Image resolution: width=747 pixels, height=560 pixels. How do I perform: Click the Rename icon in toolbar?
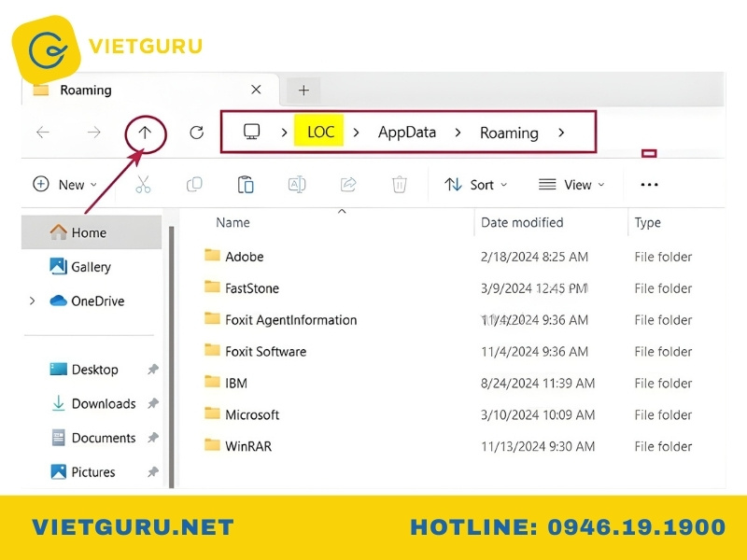pyautogui.click(x=297, y=184)
